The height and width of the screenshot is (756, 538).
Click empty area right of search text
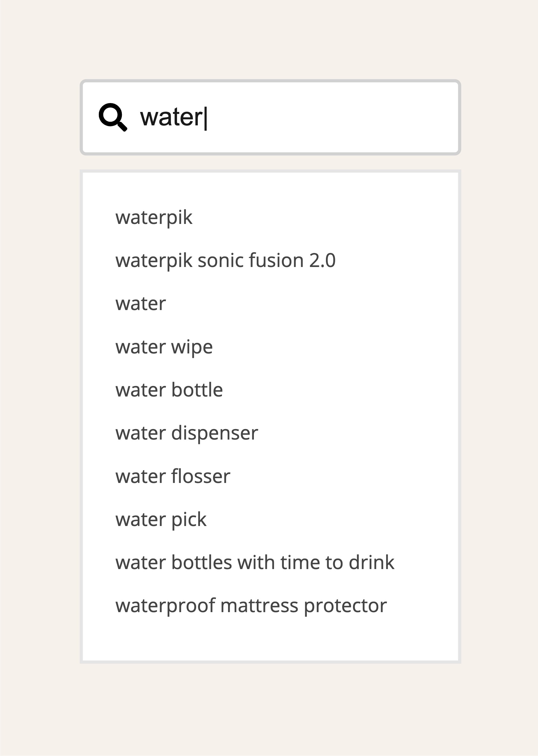click(331, 117)
